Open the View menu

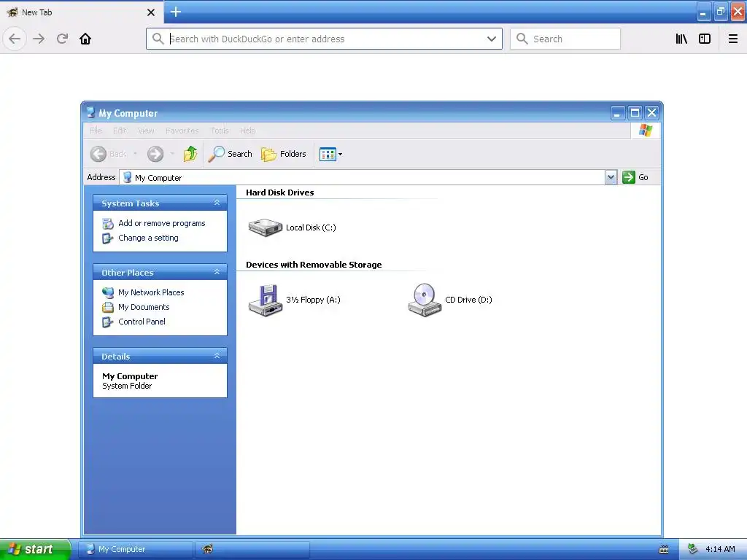(x=146, y=131)
